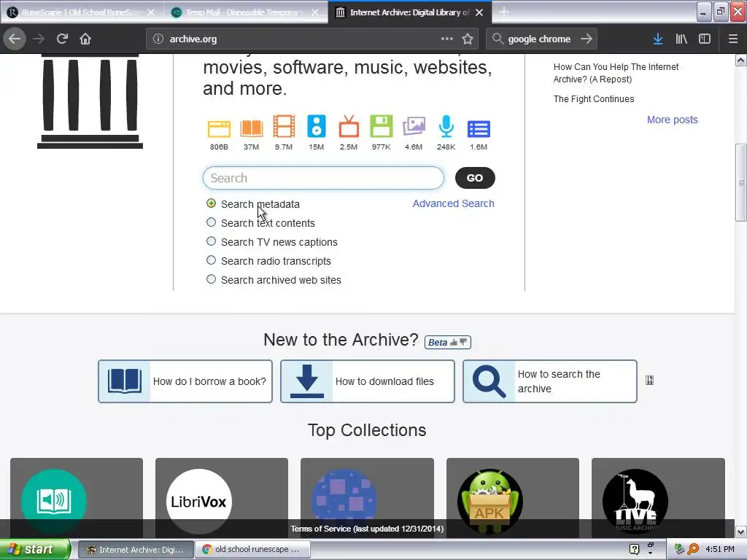
Task: Click the Internet Archive building logo
Action: (x=90, y=101)
